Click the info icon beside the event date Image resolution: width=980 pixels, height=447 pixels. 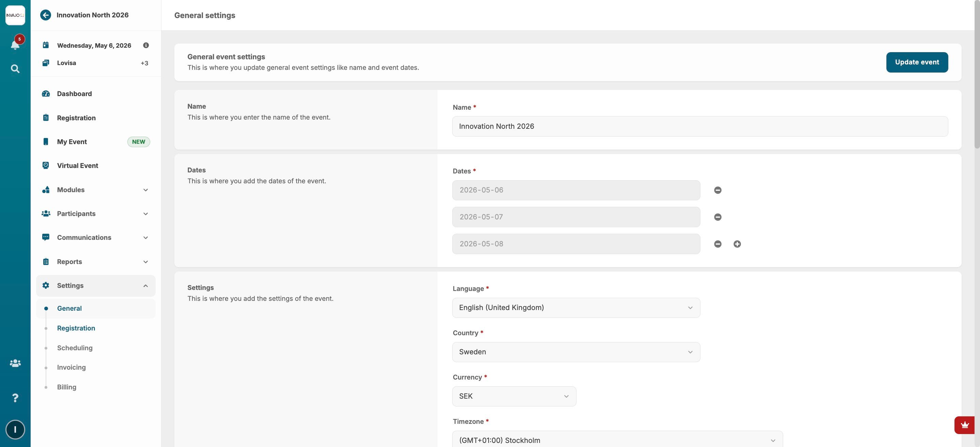pos(146,45)
